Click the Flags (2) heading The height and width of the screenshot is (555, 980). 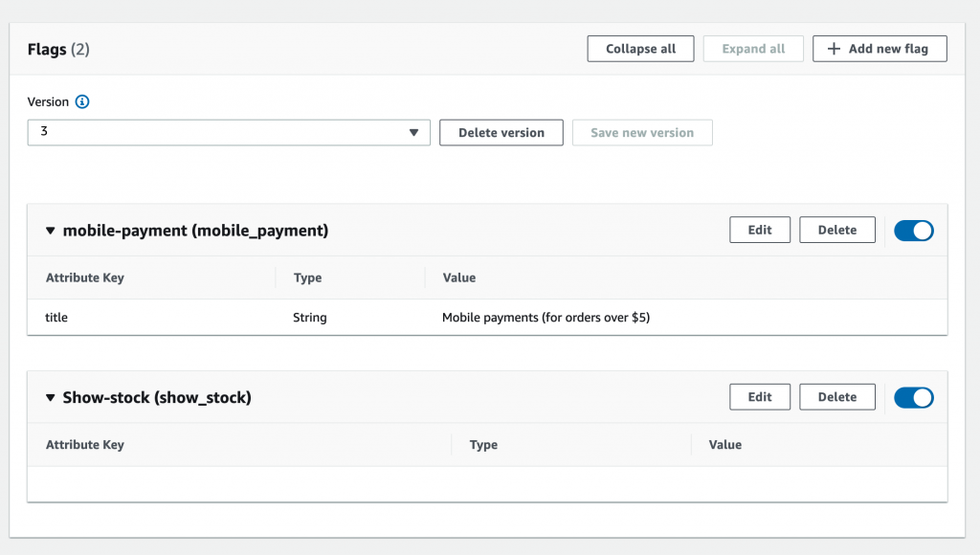point(58,50)
